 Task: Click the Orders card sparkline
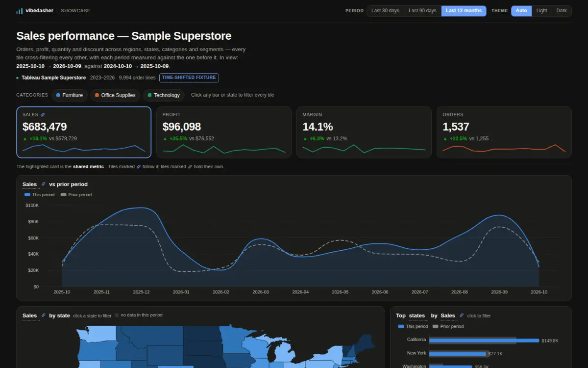tap(504, 149)
